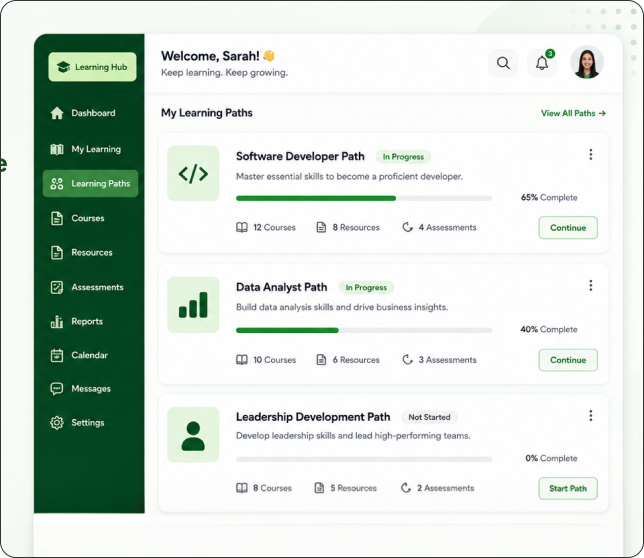
Task: Click the Dashboard home icon
Action: click(57, 113)
